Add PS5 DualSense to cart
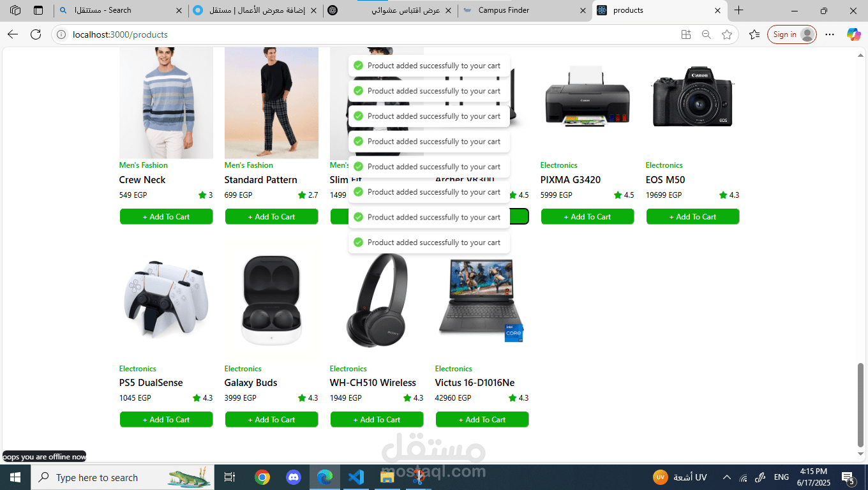This screenshot has height=490, width=868. tap(166, 419)
